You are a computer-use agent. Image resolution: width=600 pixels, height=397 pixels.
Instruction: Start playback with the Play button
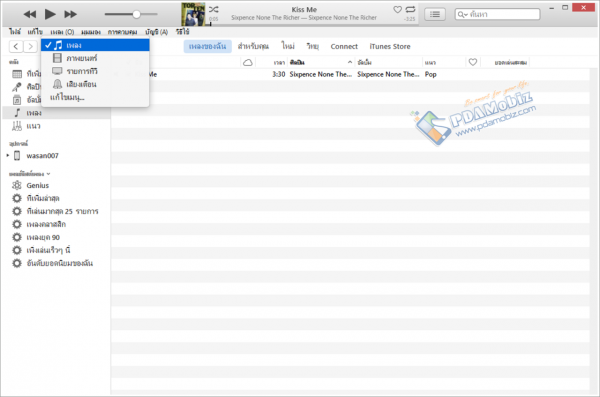coord(50,14)
